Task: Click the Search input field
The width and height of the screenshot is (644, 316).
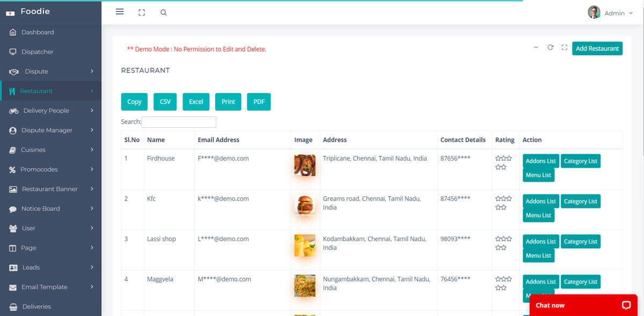Action: (179, 122)
